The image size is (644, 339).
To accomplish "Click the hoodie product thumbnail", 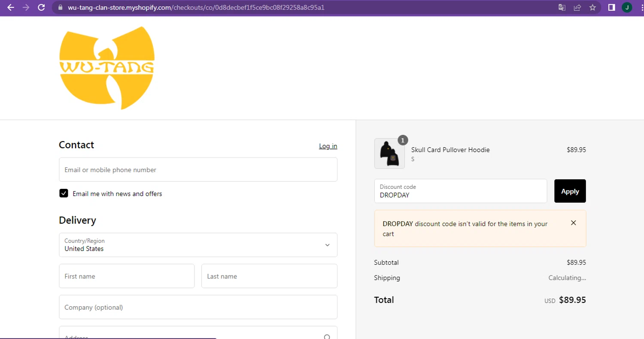I will pyautogui.click(x=389, y=154).
